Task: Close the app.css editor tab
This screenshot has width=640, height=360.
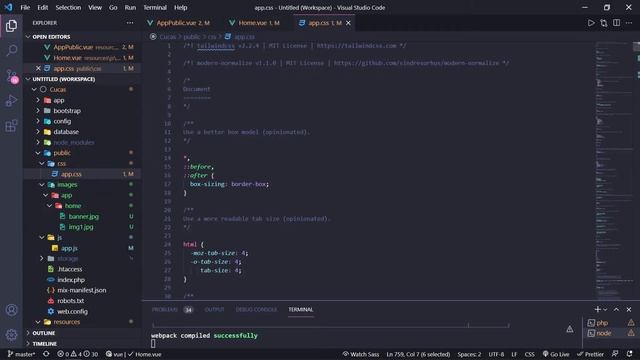Action: pyautogui.click(x=348, y=23)
